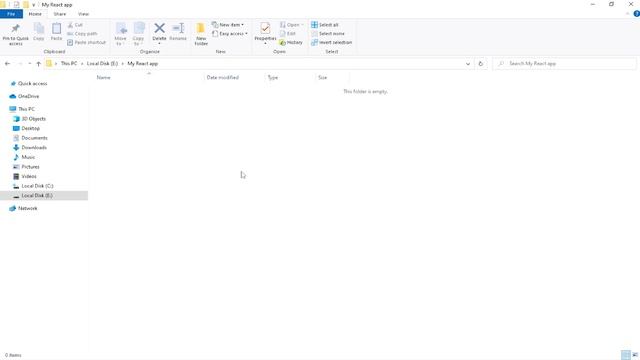Image resolution: width=640 pixels, height=360 pixels.
Task: Open Documents in navigation pane
Action: (x=34, y=138)
